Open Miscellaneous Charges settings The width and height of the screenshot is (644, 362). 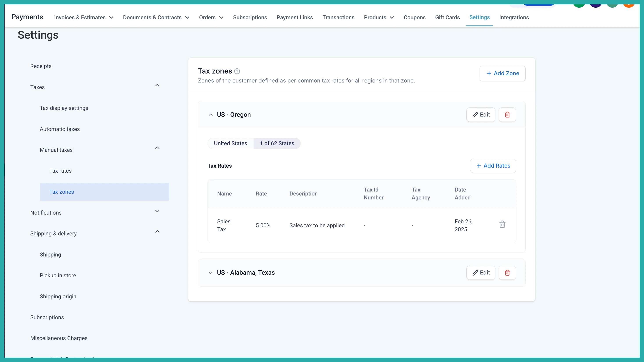point(59,338)
